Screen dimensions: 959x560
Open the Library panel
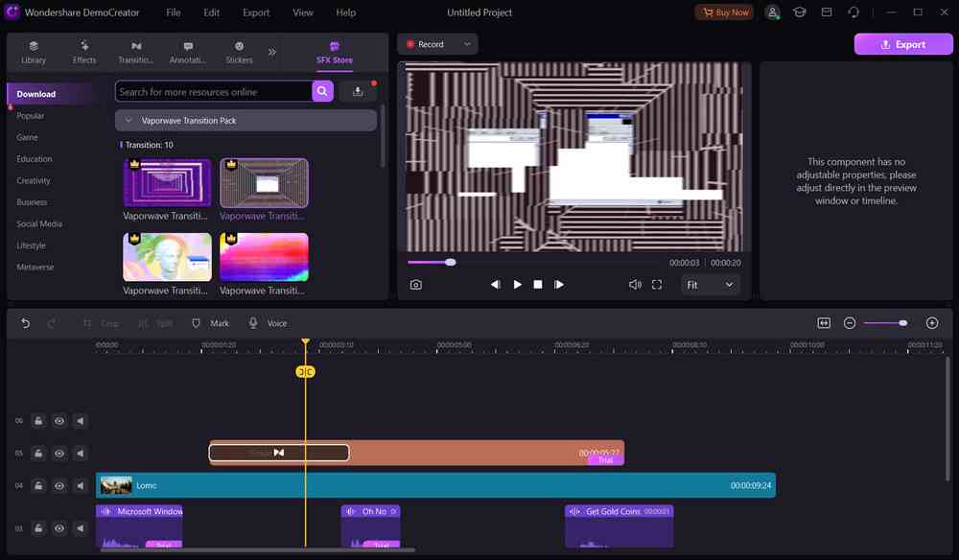tap(33, 52)
